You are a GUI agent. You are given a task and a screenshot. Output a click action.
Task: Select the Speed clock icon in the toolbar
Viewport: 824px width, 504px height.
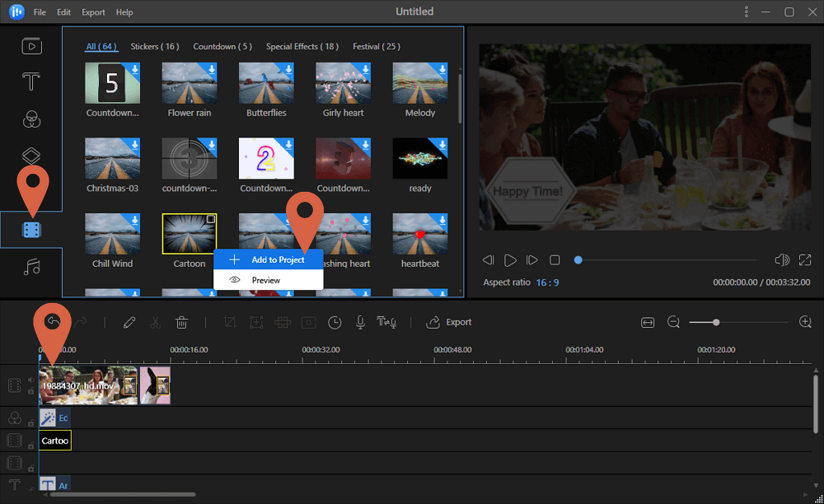click(x=335, y=322)
